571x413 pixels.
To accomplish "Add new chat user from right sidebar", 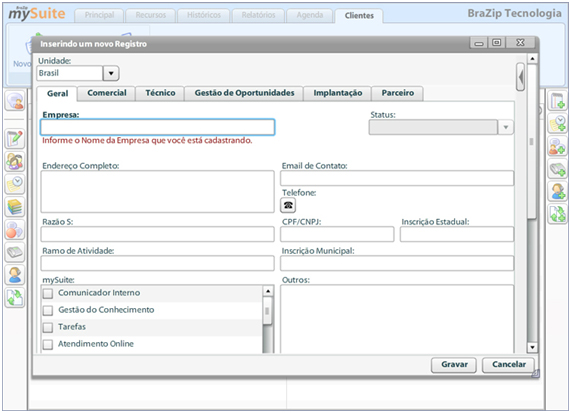I will click(558, 146).
